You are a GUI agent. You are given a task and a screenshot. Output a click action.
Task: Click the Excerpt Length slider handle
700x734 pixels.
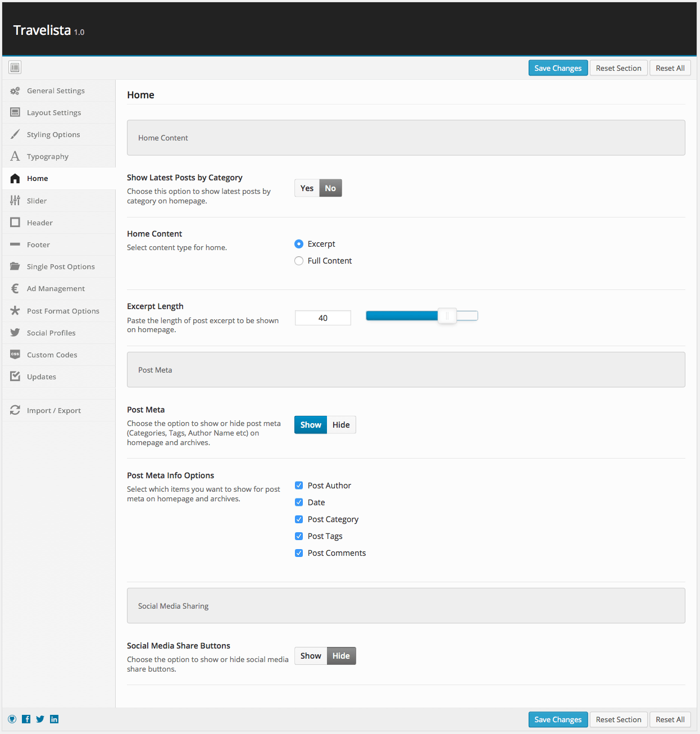447,316
